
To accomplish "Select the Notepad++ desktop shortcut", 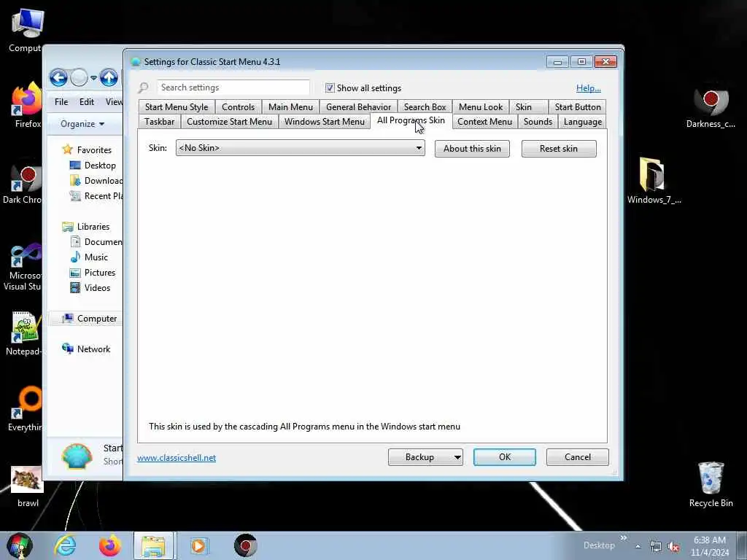I will point(24,333).
